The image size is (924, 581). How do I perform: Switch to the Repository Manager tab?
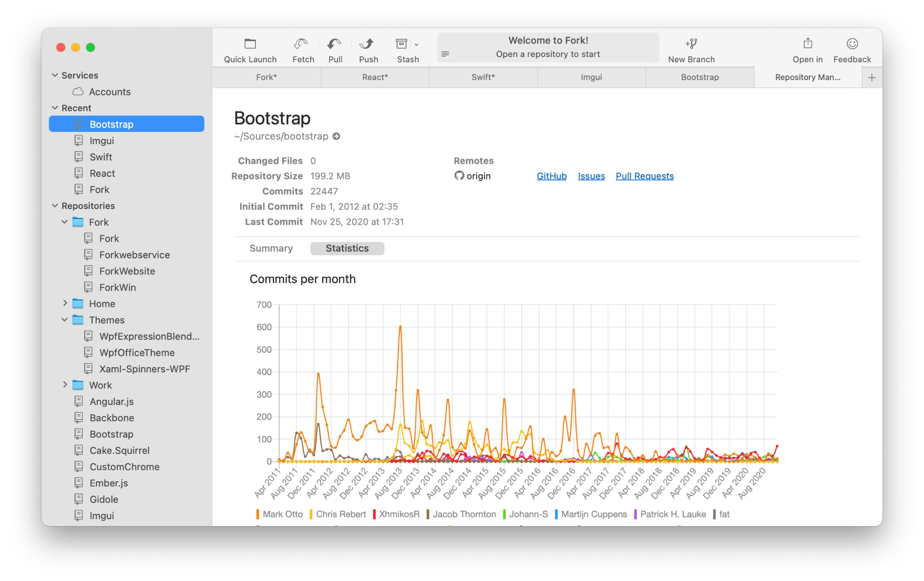coord(808,78)
